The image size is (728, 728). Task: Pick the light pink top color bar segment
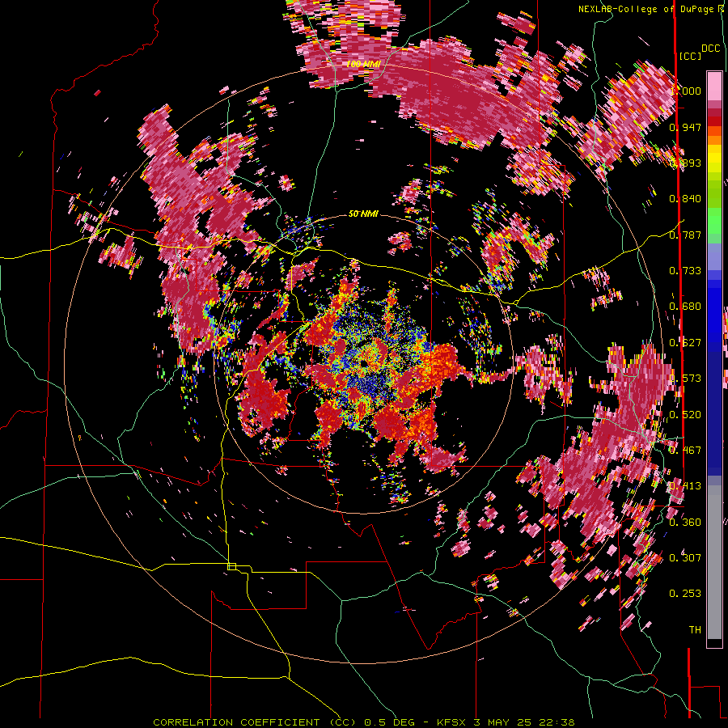[714, 86]
